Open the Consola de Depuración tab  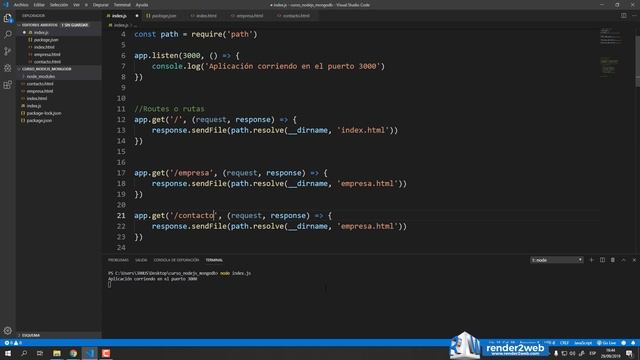[x=176, y=260]
